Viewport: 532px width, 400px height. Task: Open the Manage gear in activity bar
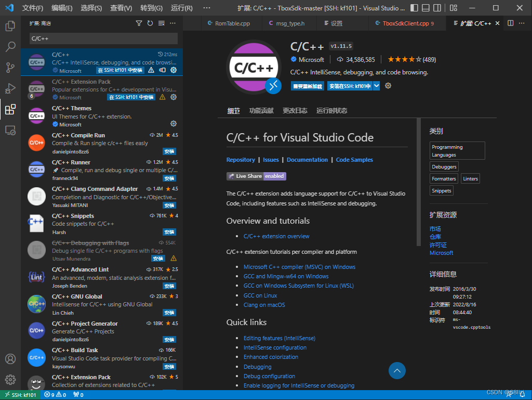[10, 380]
